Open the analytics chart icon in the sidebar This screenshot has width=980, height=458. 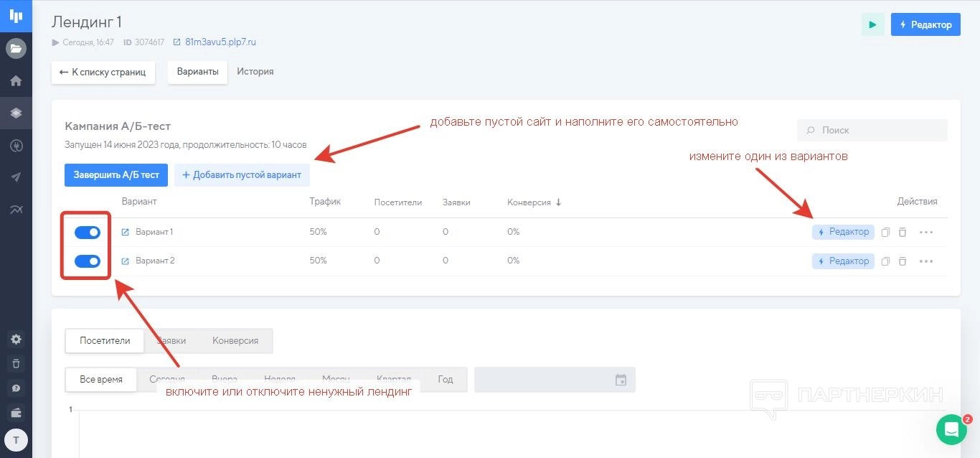(x=16, y=210)
